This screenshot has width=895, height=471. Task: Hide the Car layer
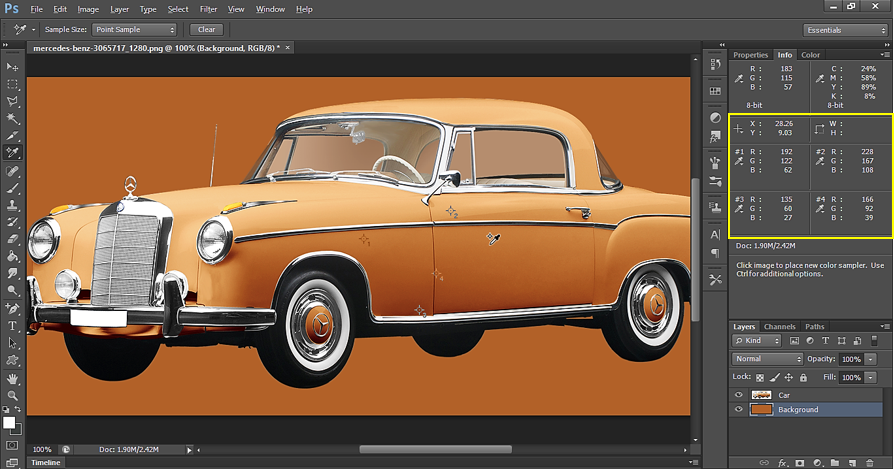coord(739,395)
